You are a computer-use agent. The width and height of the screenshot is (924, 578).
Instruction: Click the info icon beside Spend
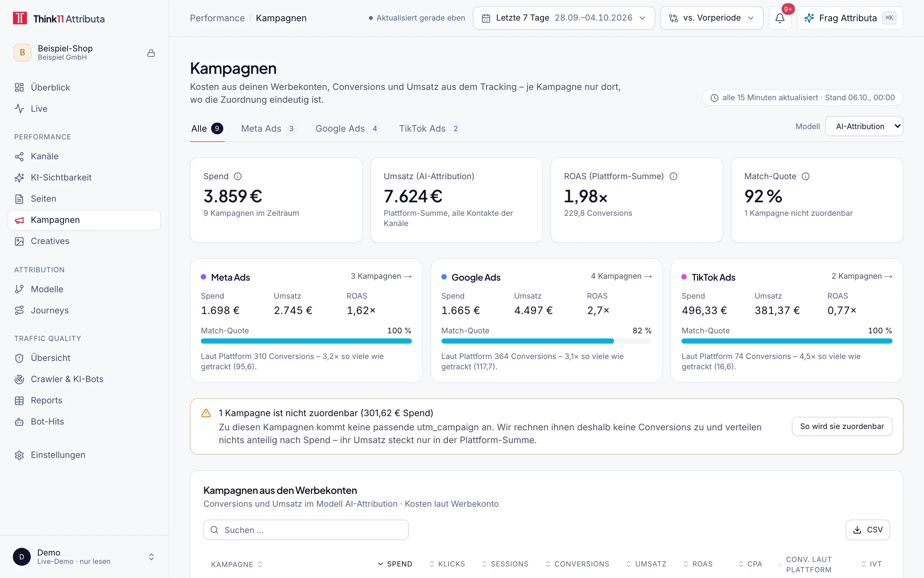(237, 176)
